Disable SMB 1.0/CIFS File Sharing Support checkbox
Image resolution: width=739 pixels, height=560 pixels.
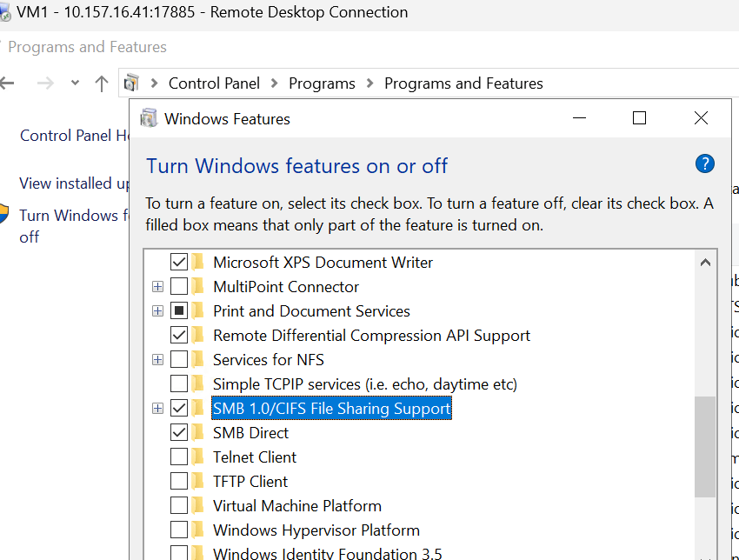pyautogui.click(x=179, y=408)
